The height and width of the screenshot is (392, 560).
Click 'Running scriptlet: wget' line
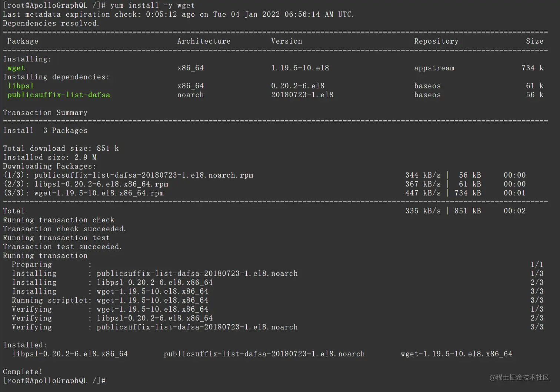pos(277,300)
